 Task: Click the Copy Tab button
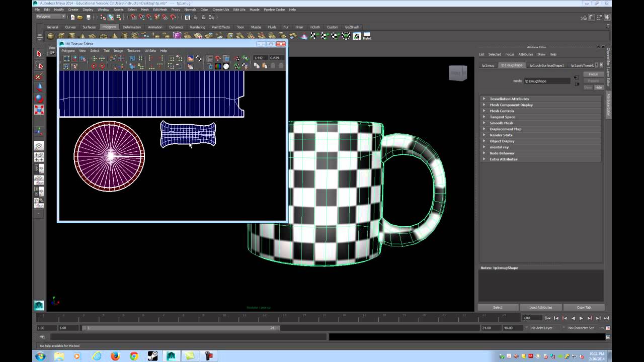click(x=584, y=307)
